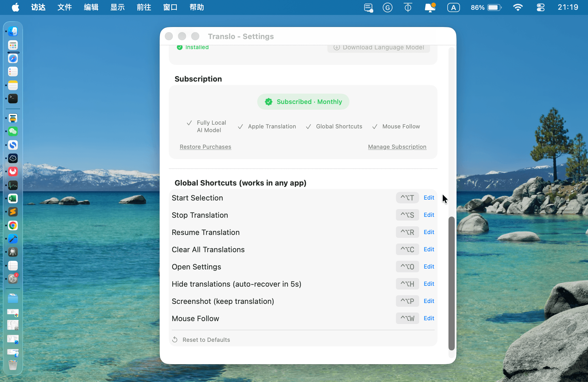Screen dimensions: 588x382
Task: Open Finder from the dock
Action: (x=13, y=31)
